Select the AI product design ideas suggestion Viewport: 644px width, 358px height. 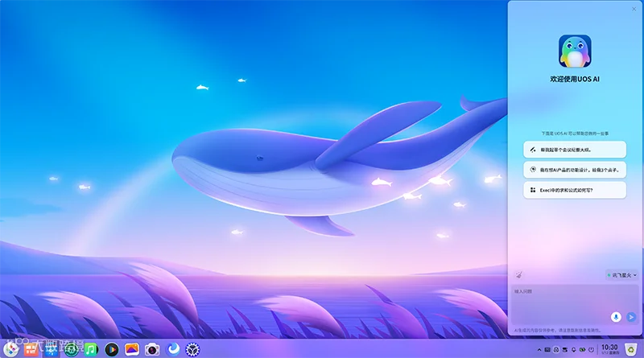(575, 170)
